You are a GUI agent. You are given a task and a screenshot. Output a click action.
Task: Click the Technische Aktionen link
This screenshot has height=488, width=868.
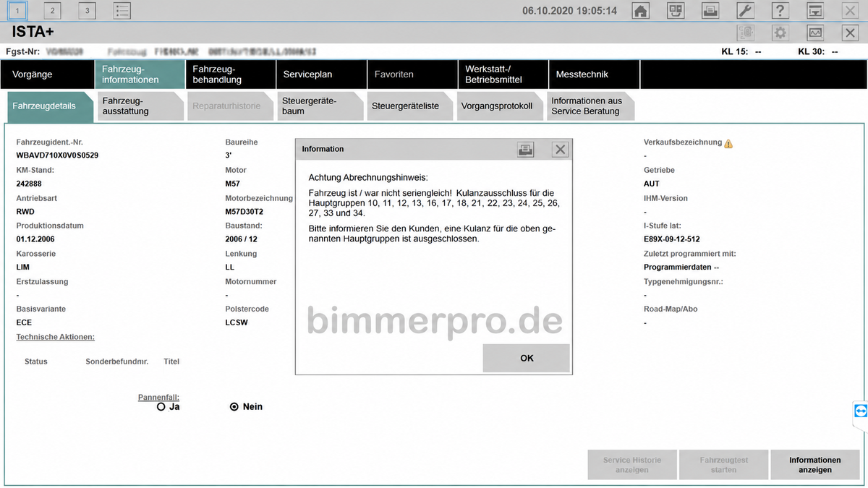pyautogui.click(x=56, y=337)
